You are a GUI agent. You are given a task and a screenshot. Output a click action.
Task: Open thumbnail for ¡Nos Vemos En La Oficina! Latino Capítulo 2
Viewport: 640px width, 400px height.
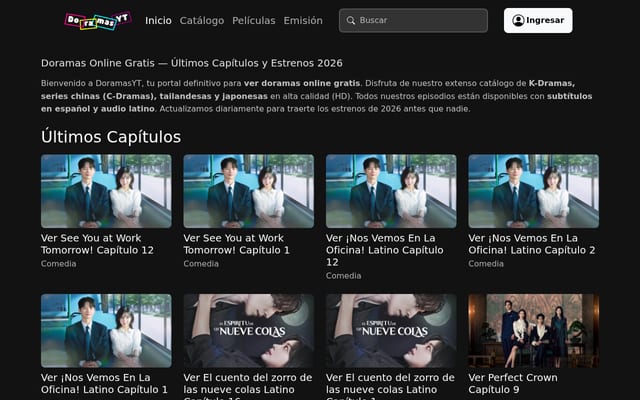[533, 191]
